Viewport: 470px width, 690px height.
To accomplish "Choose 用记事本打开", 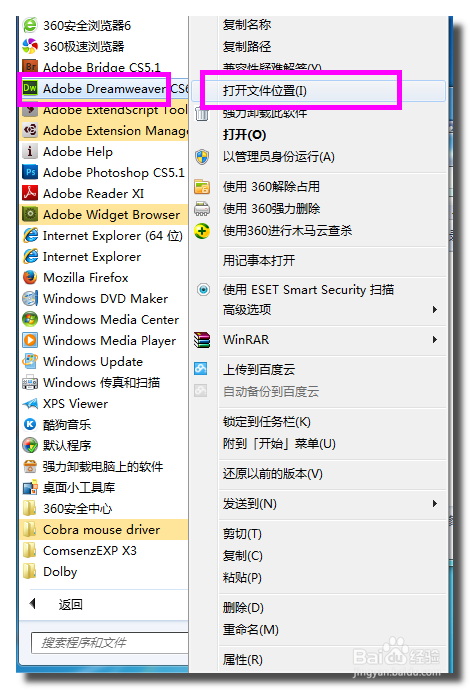I will click(259, 261).
